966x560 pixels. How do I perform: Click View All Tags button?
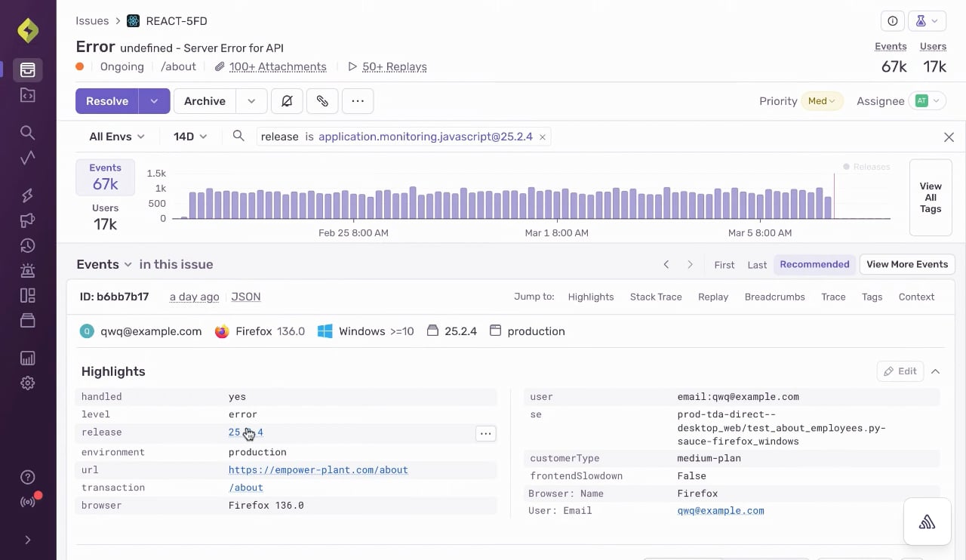pos(931,198)
